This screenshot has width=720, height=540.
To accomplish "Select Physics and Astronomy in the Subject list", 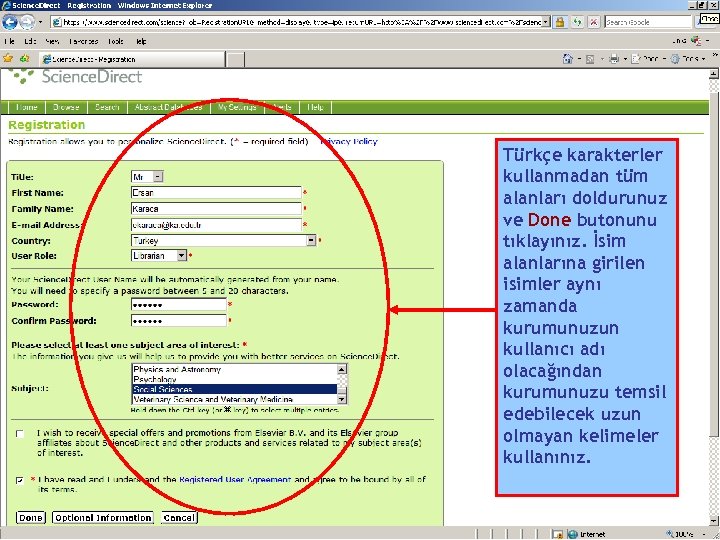I will point(234,369).
